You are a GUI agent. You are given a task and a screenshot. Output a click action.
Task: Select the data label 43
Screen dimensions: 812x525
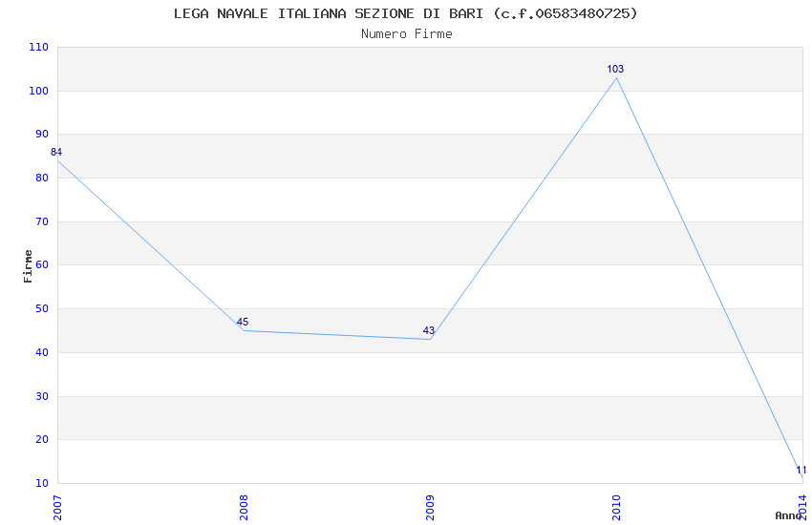tap(429, 330)
